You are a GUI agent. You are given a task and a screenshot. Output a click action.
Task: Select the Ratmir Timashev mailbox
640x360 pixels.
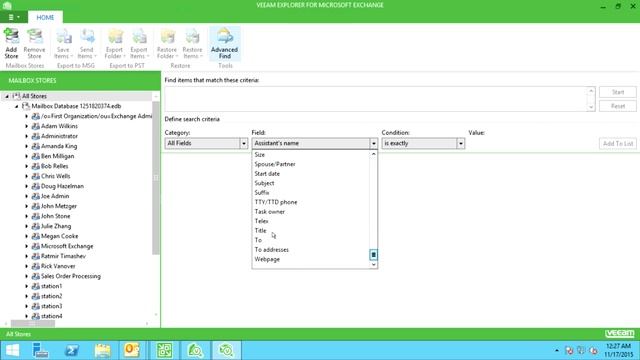click(x=63, y=256)
